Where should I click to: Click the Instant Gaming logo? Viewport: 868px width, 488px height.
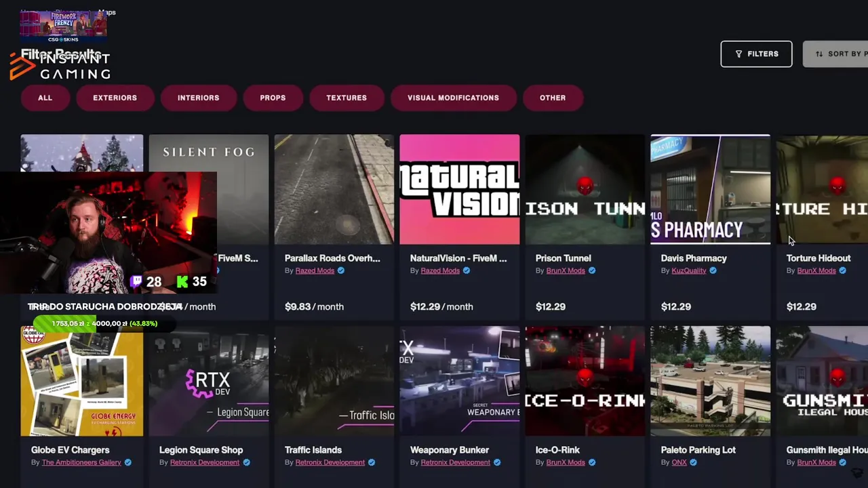tap(60, 66)
